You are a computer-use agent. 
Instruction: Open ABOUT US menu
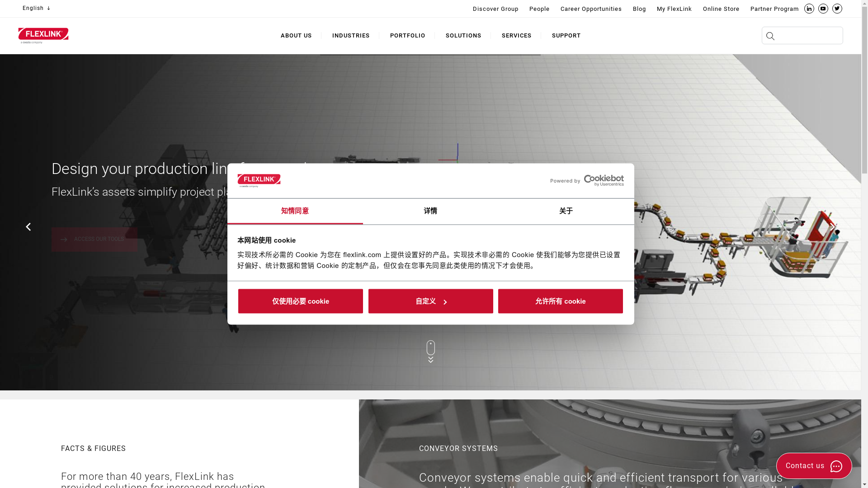click(296, 36)
